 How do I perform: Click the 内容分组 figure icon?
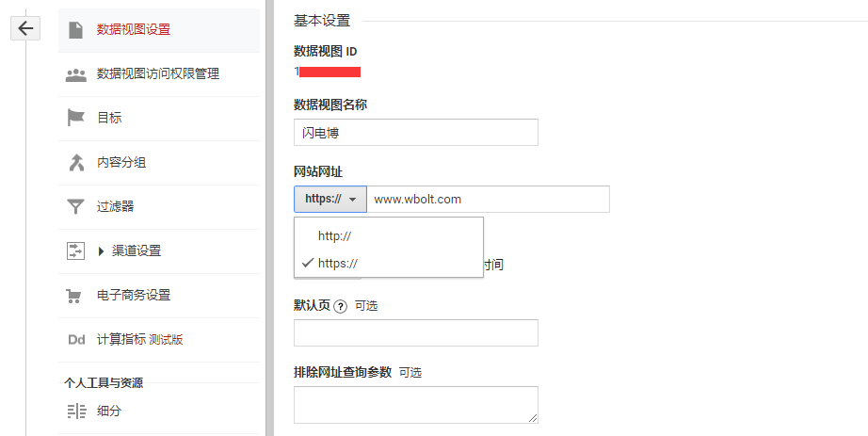(x=76, y=162)
